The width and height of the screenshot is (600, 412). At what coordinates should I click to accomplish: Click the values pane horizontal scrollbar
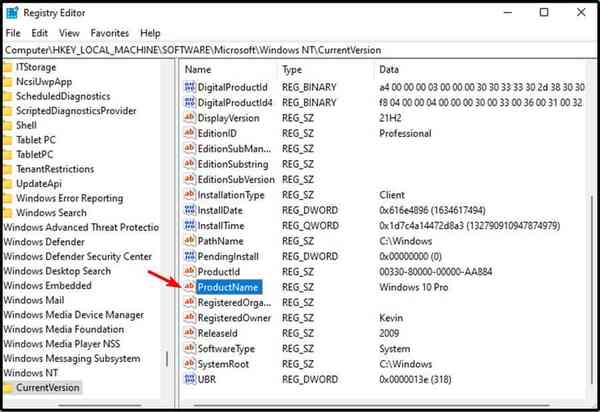(371, 405)
